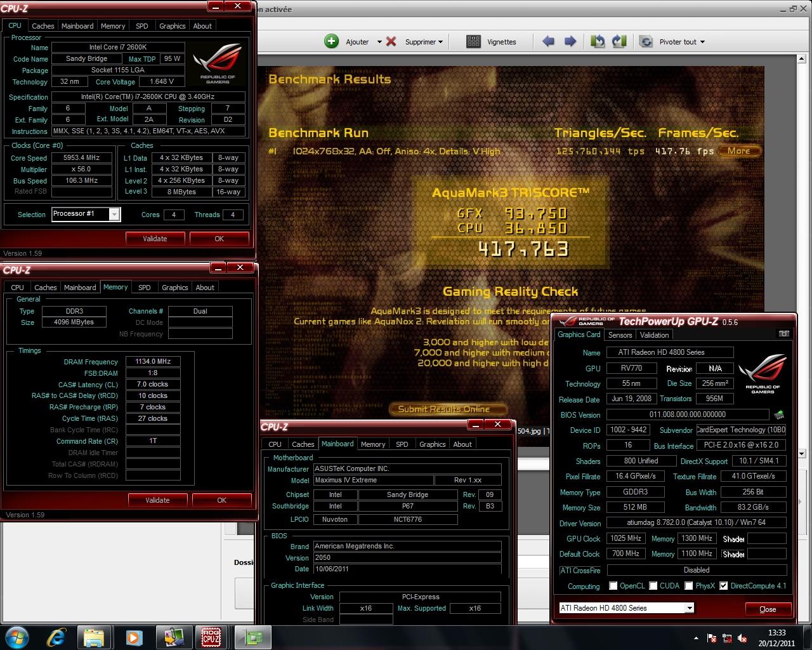
Task: Open About tab in top CPU-Z window
Action: click(202, 26)
